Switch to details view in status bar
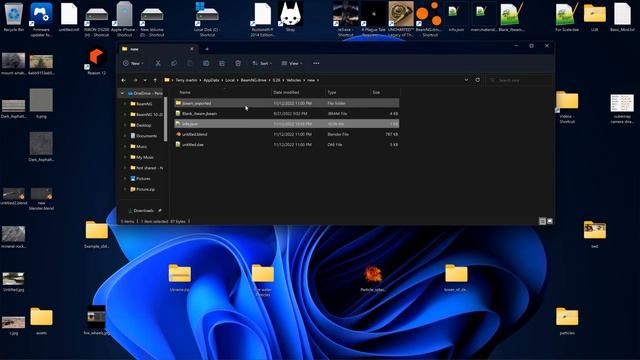Image resolution: width=640 pixels, height=360 pixels. [x=542, y=221]
